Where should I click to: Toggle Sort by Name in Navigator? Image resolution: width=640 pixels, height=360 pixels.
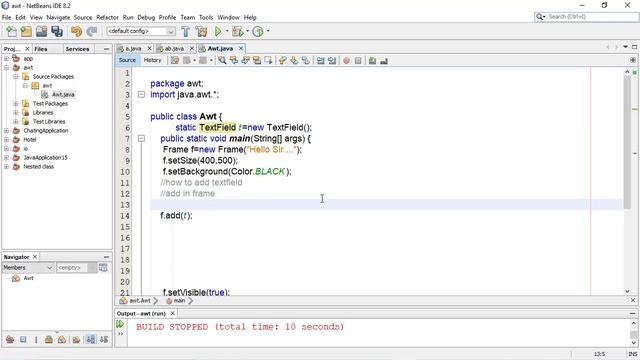click(91, 339)
